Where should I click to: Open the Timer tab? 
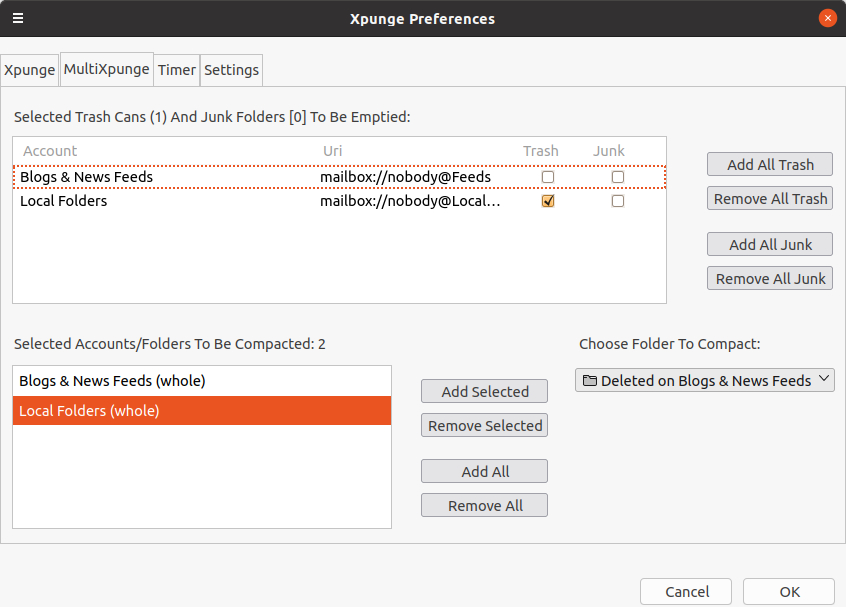tap(177, 70)
